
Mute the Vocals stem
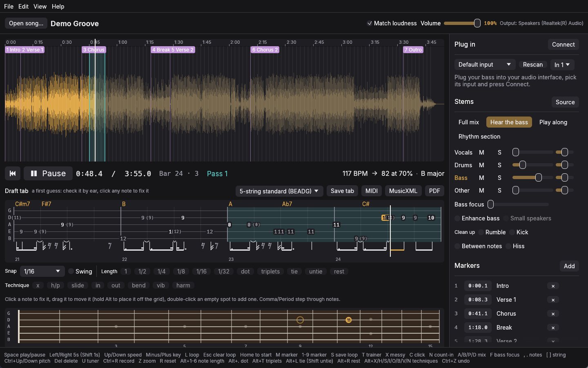point(481,153)
